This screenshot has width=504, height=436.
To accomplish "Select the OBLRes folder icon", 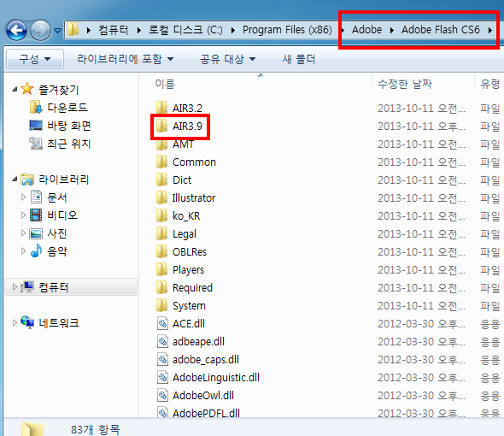I will [161, 251].
